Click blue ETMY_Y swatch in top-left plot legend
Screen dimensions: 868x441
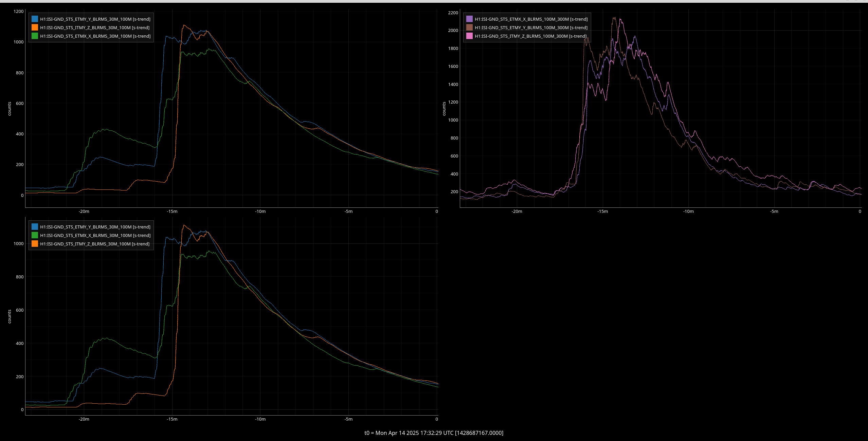click(35, 19)
